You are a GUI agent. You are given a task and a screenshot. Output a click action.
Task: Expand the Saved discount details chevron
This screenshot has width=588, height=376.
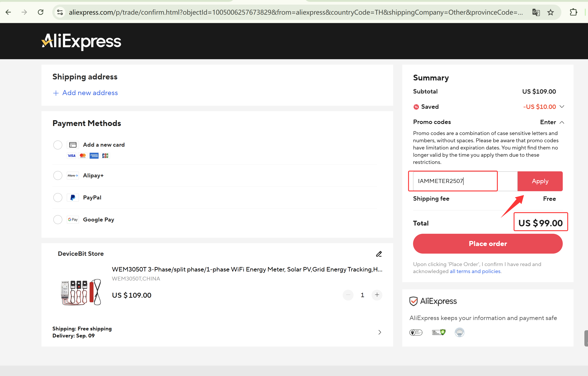pyautogui.click(x=562, y=107)
